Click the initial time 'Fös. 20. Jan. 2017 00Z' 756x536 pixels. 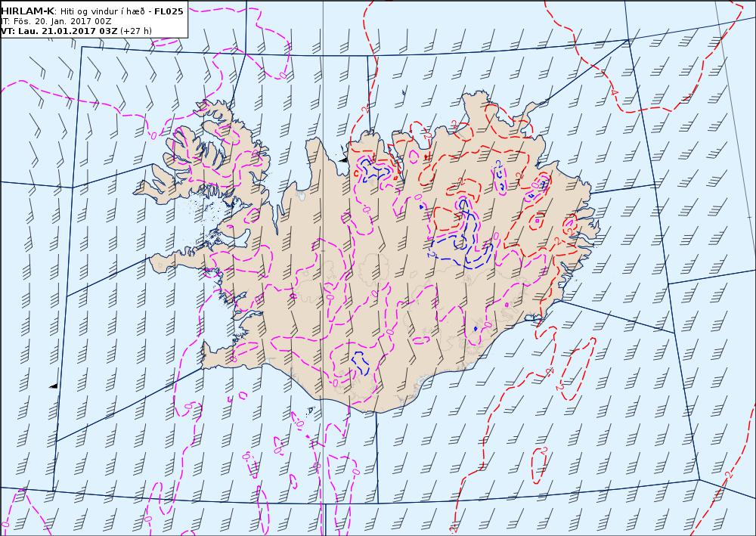point(61,21)
